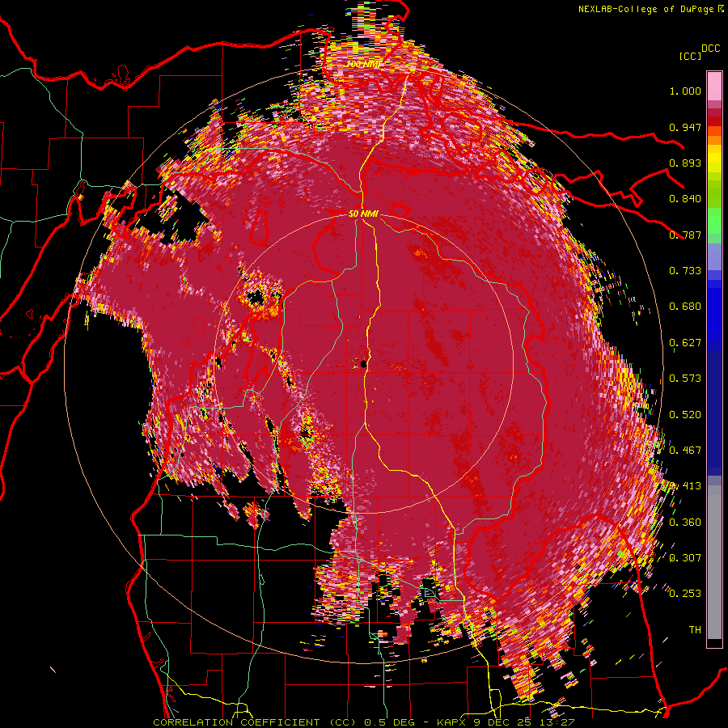Viewport: 728px width, 728px height.
Task: Click the 0.680 scale value
Action: tap(685, 307)
